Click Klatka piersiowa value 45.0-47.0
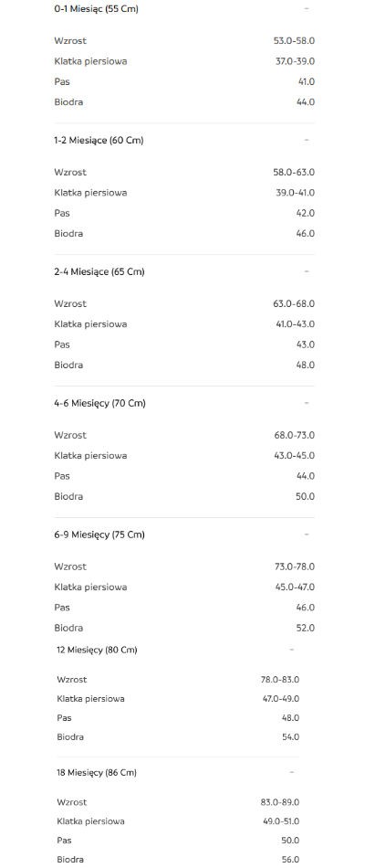 (x=295, y=587)
